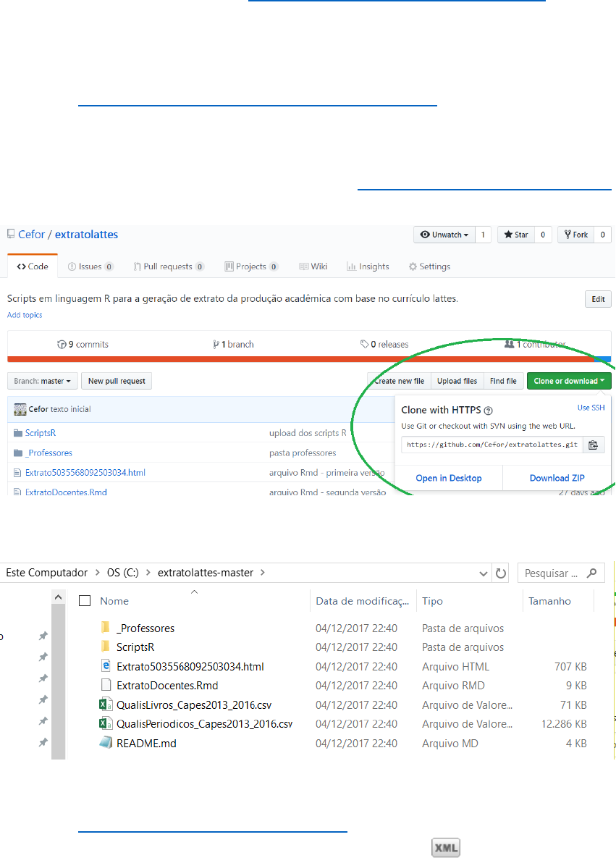616x858 pixels.
Task: Click the help icon beside Clone with HTTPS
Action: (x=488, y=411)
